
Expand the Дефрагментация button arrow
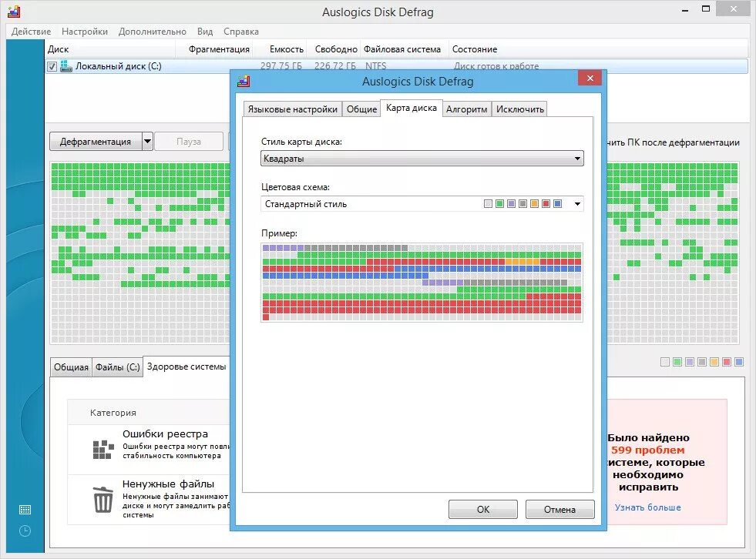tap(147, 142)
